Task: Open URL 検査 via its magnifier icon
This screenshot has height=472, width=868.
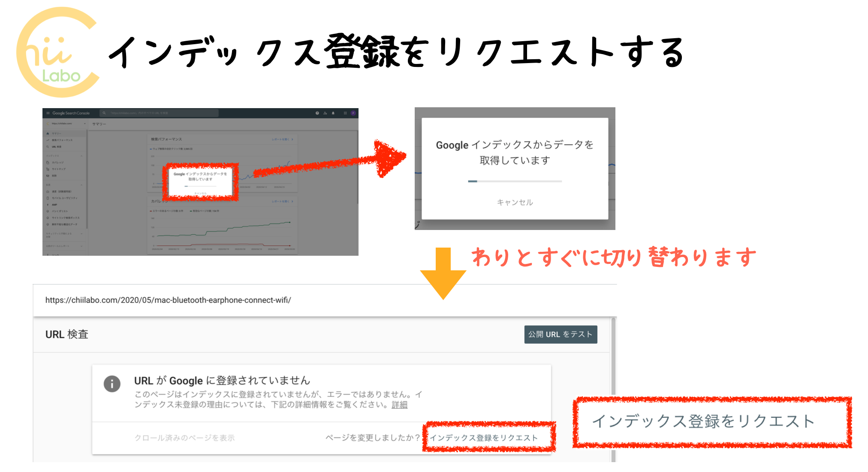Action: (x=48, y=147)
